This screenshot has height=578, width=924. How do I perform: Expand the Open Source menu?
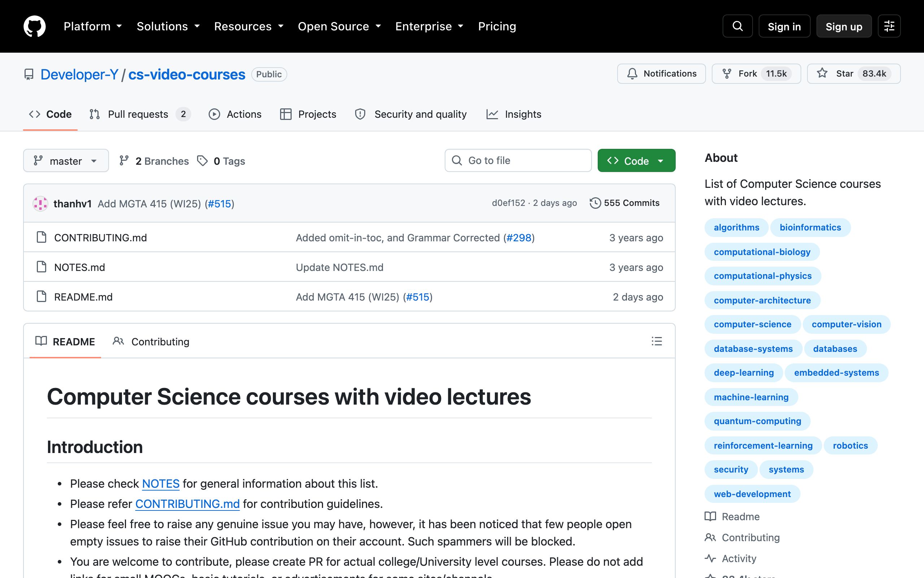[x=339, y=26]
